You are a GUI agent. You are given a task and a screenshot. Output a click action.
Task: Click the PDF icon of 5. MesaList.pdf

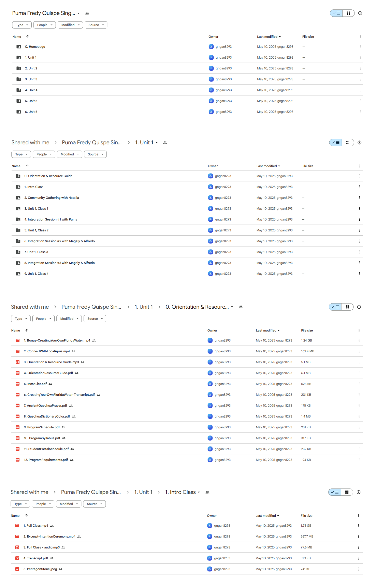[18, 384]
